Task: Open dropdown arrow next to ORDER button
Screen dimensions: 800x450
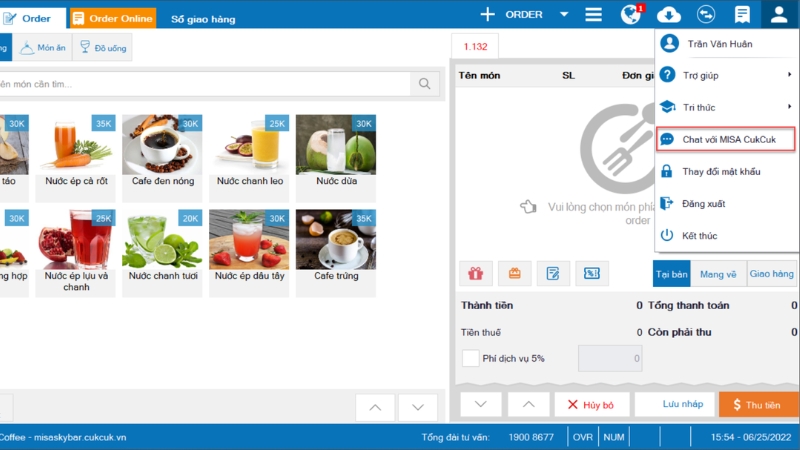Action: pyautogui.click(x=564, y=15)
